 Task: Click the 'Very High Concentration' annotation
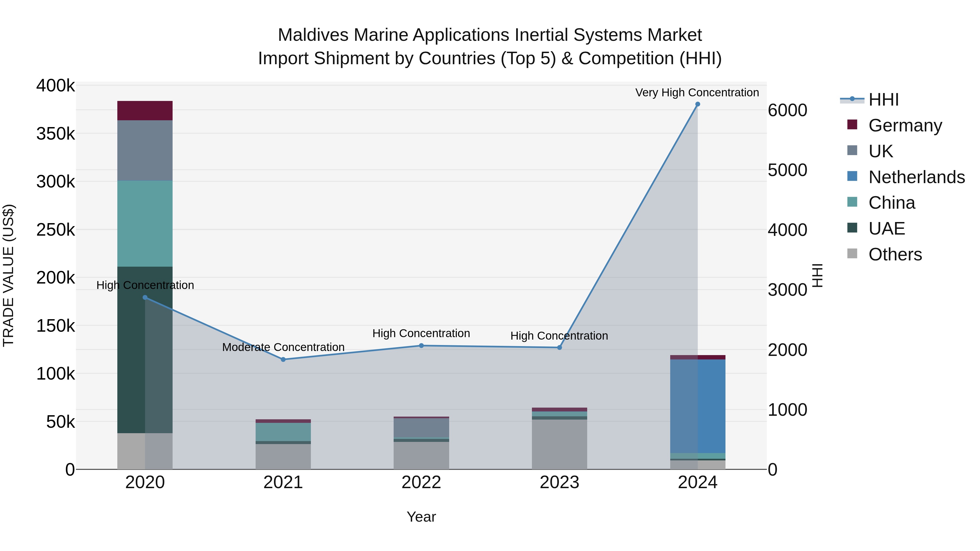tap(697, 93)
